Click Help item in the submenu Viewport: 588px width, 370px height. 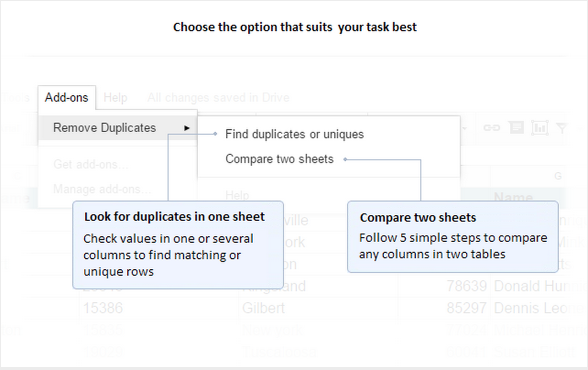(237, 196)
